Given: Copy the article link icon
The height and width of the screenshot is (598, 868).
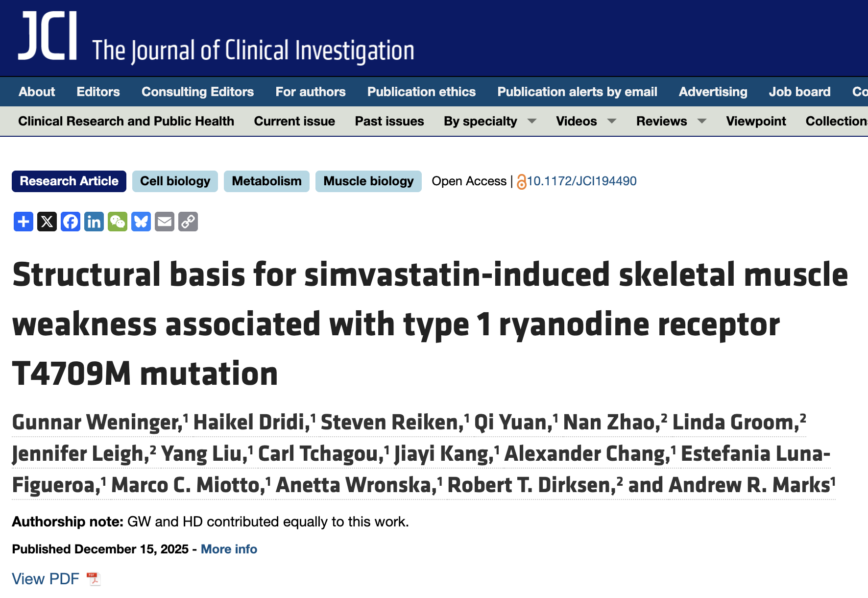Looking at the screenshot, I should (x=188, y=222).
